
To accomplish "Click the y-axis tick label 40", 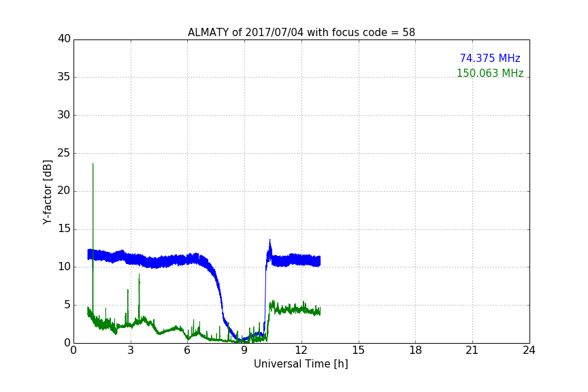I will tap(64, 39).
